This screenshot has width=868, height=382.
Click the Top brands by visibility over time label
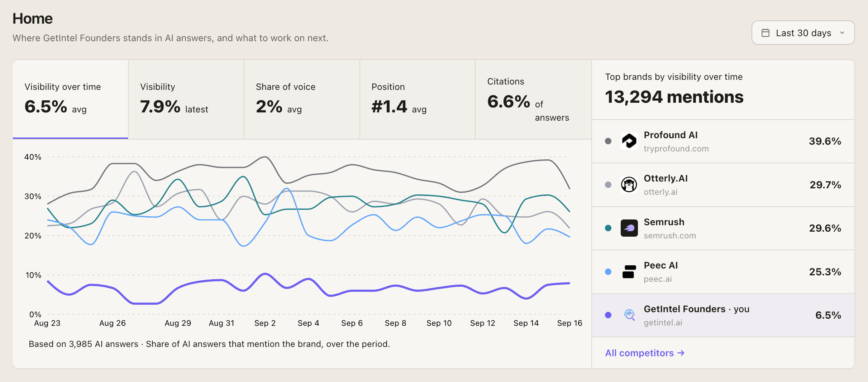pos(674,77)
